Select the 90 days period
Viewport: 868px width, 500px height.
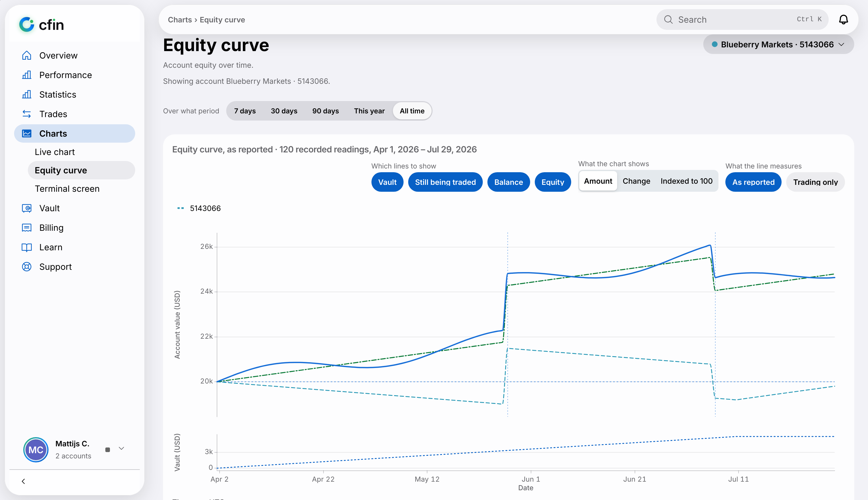[x=325, y=111]
